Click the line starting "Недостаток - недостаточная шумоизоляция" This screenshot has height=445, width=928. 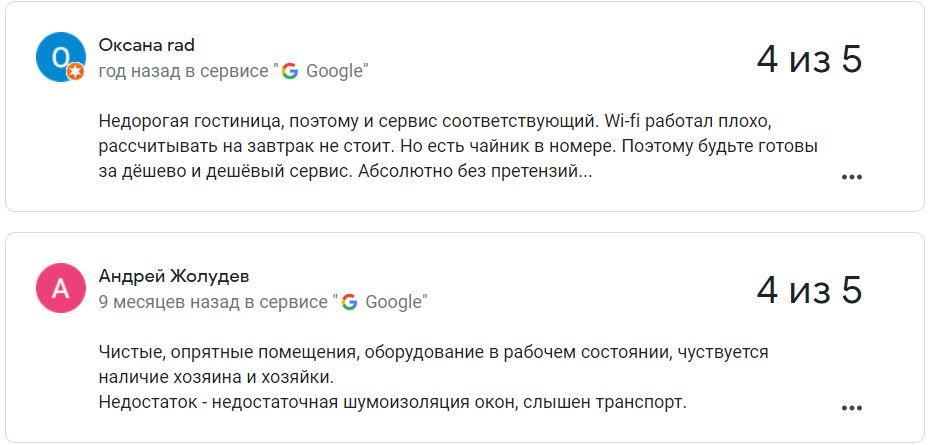click(392, 402)
